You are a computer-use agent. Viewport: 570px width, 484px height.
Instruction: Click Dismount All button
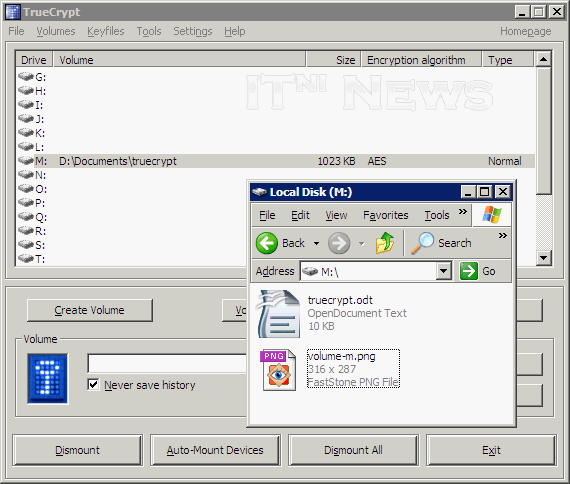pos(353,450)
